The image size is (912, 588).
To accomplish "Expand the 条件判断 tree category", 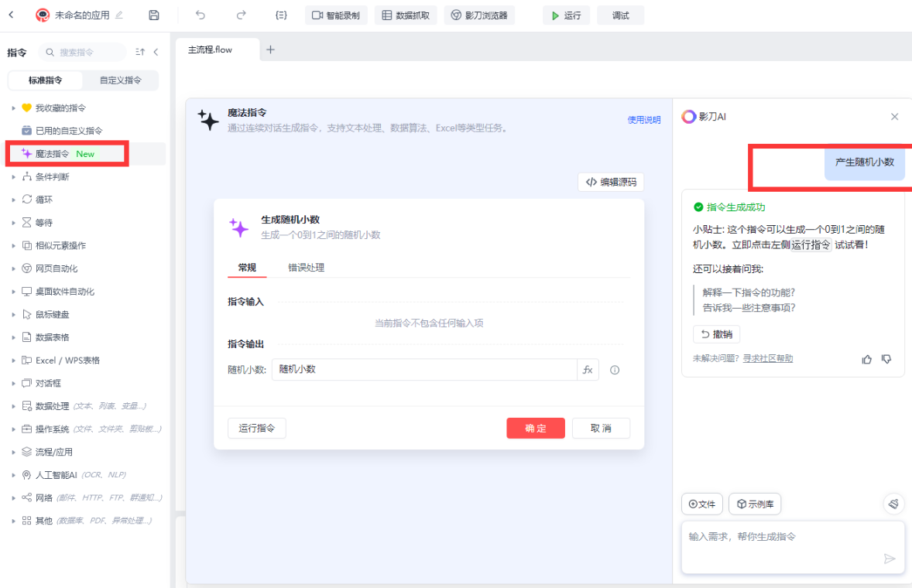I will pyautogui.click(x=52, y=177).
